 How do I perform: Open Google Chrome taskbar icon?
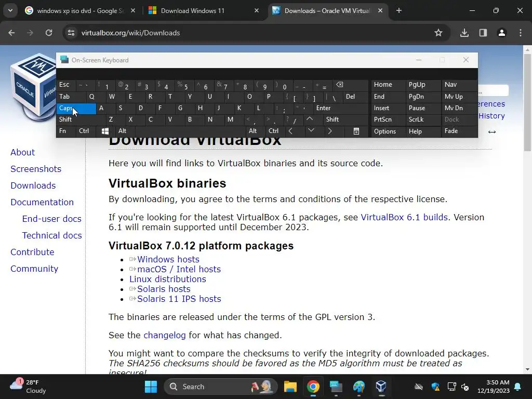tap(313, 387)
